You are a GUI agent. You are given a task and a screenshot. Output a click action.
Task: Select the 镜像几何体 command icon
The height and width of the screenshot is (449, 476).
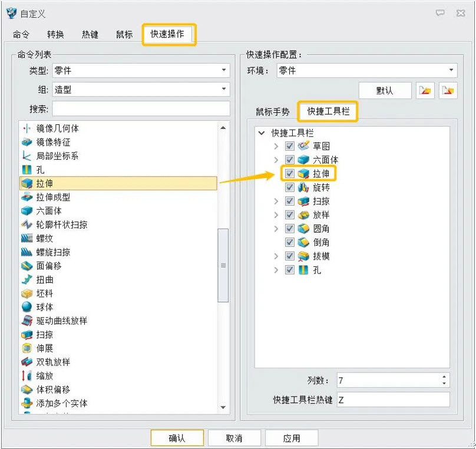click(x=27, y=128)
